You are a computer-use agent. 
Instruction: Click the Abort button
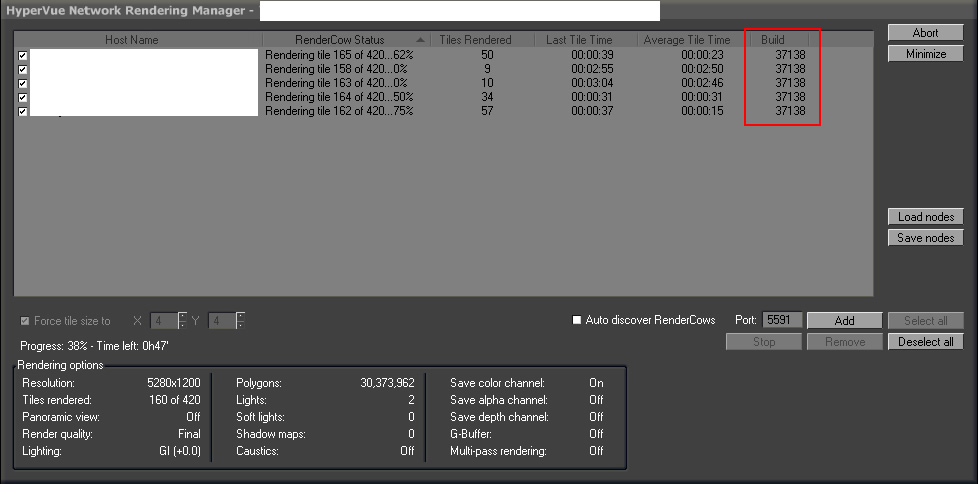[926, 33]
